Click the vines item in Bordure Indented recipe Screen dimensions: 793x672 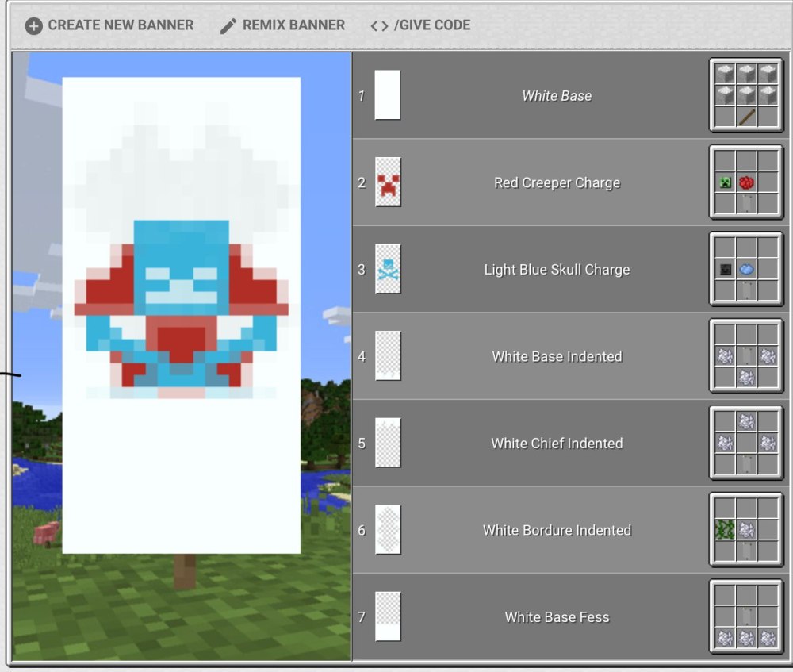pos(725,530)
